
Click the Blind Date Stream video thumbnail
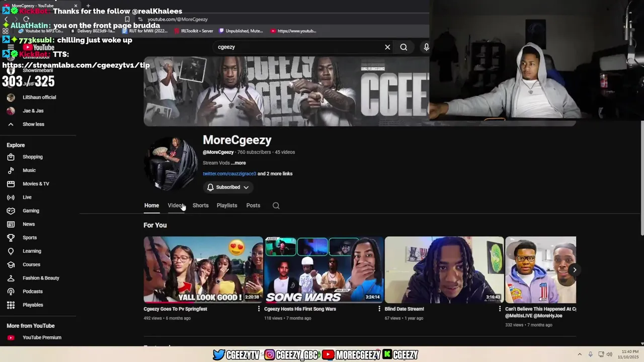pyautogui.click(x=444, y=270)
